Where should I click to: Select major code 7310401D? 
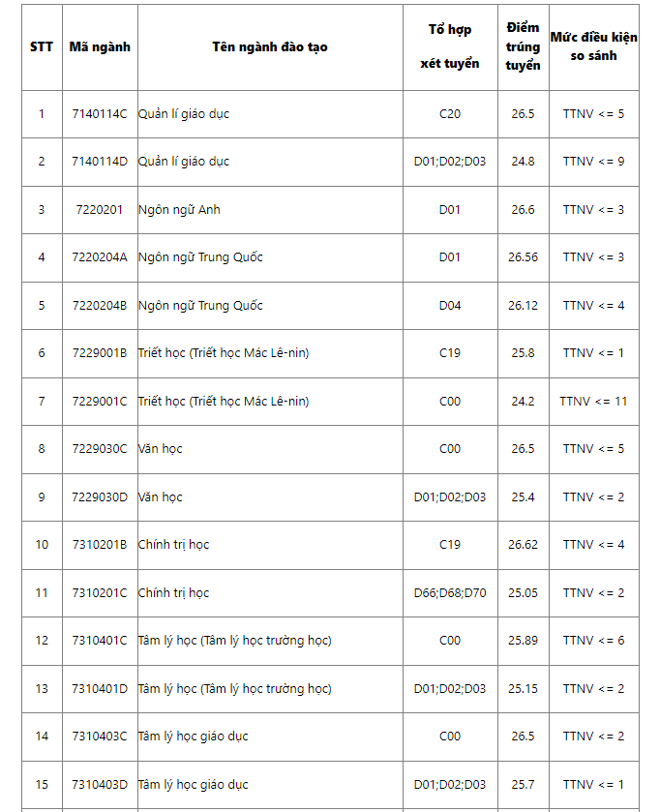pyautogui.click(x=100, y=689)
